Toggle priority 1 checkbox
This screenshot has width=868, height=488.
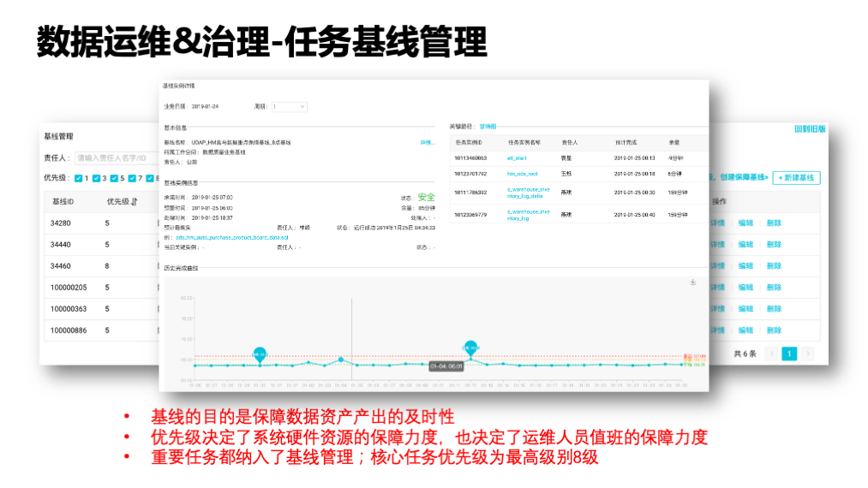pyautogui.click(x=79, y=178)
